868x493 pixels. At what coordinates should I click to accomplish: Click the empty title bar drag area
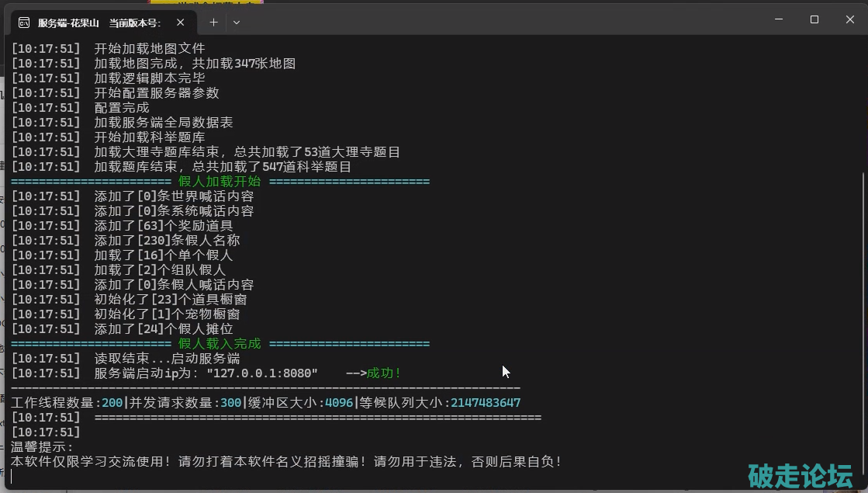504,19
